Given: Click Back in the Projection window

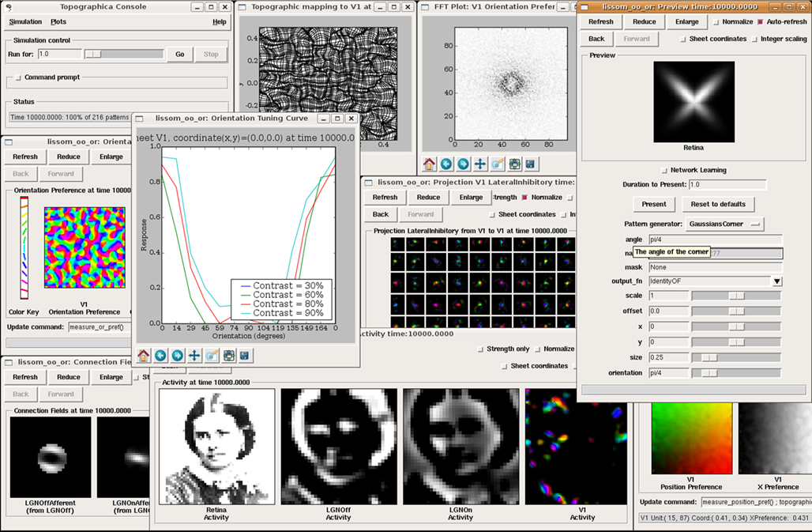Looking at the screenshot, I should tap(381, 214).
